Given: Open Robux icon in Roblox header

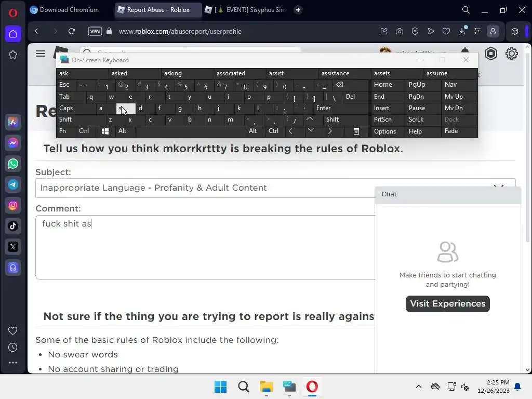Looking at the screenshot, I should [x=490, y=54].
